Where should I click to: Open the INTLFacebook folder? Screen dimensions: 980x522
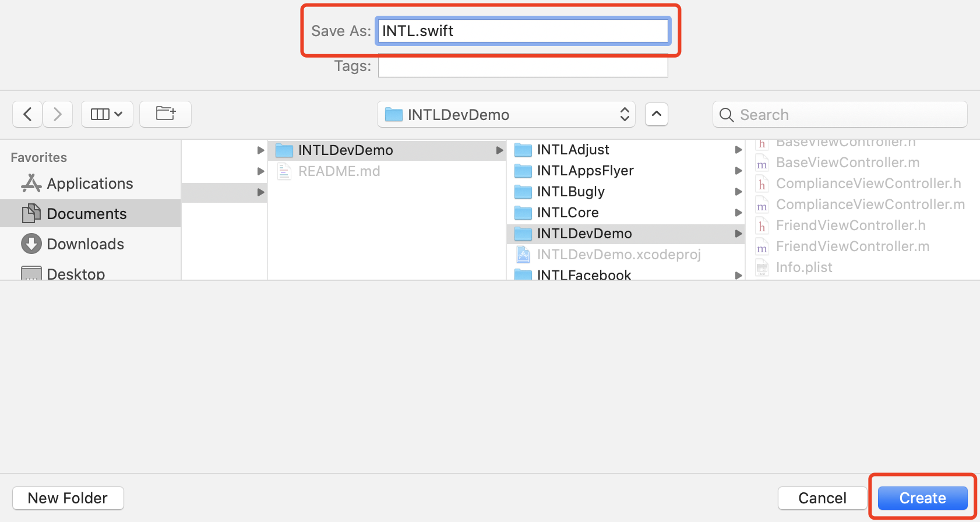point(626,274)
